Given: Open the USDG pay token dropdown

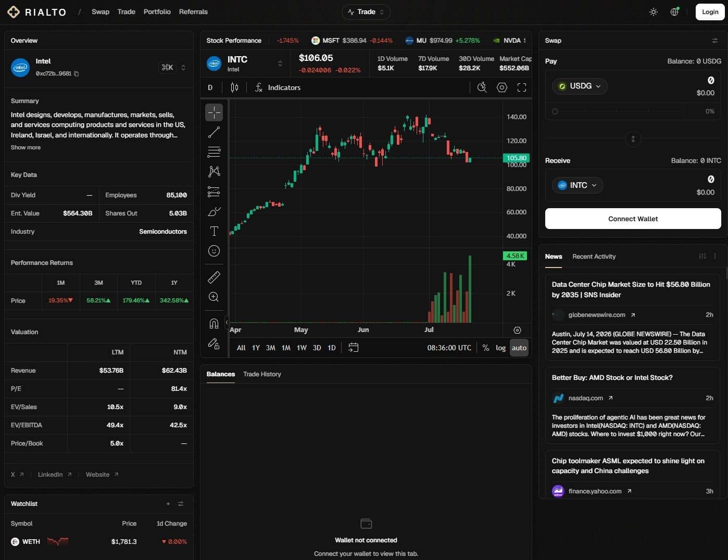Looking at the screenshot, I should click(580, 86).
